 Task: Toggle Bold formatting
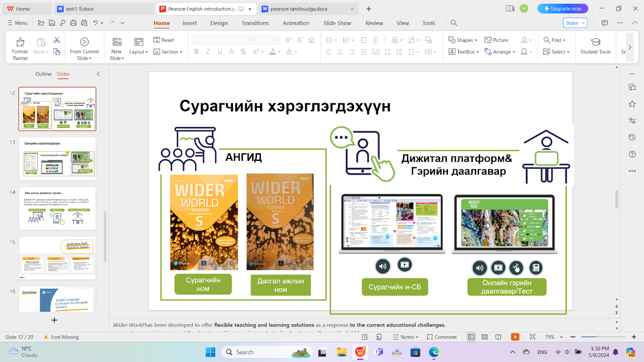(196, 51)
